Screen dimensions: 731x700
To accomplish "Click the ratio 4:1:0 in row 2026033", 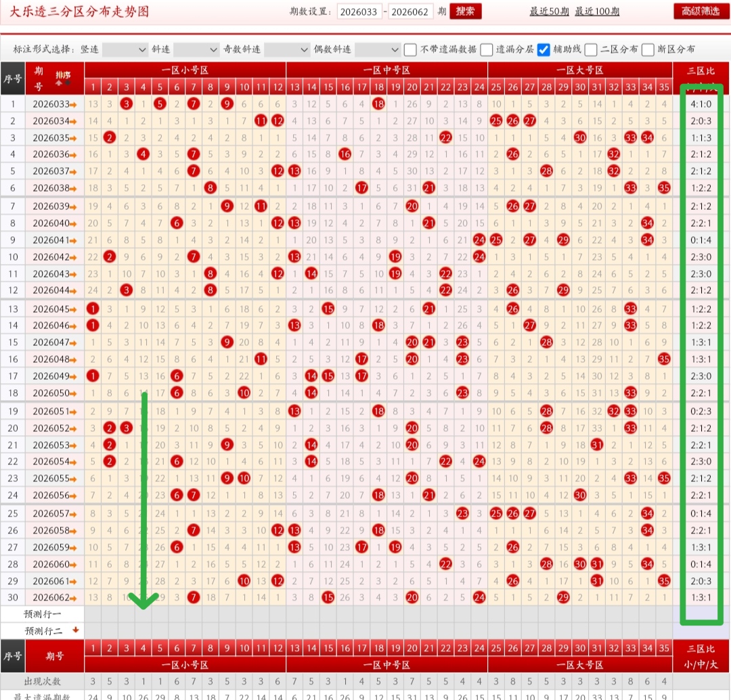I will click(x=701, y=104).
